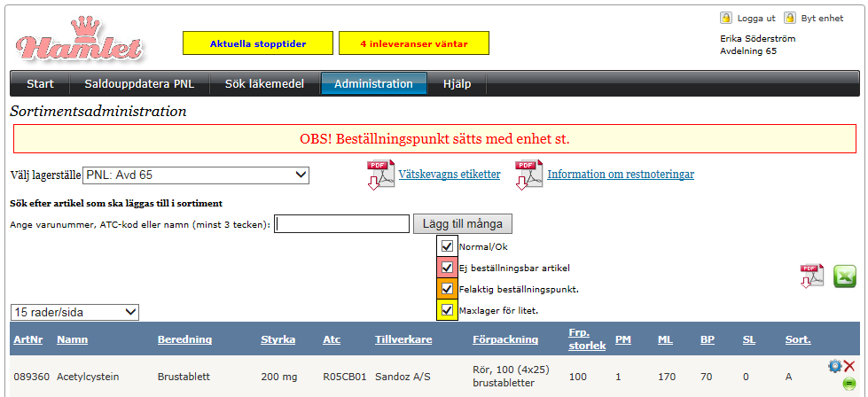Click the padlock icon beside Logga ut
The height and width of the screenshot is (397, 868).
coord(726,18)
